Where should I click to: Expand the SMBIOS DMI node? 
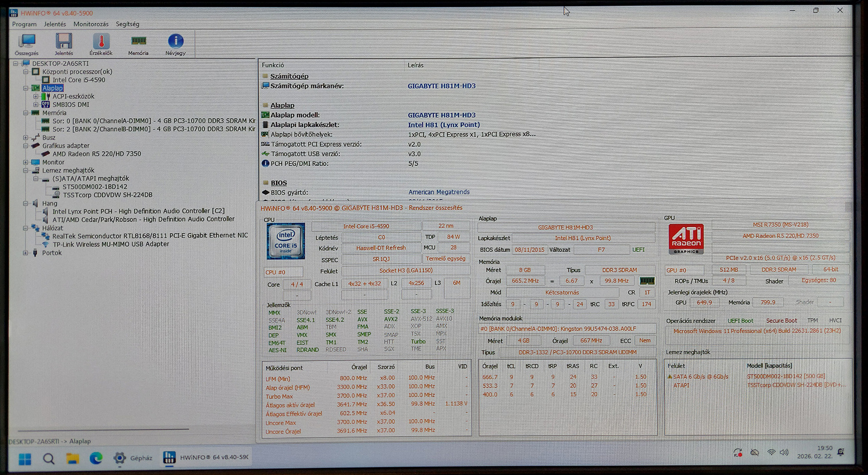pyautogui.click(x=36, y=105)
